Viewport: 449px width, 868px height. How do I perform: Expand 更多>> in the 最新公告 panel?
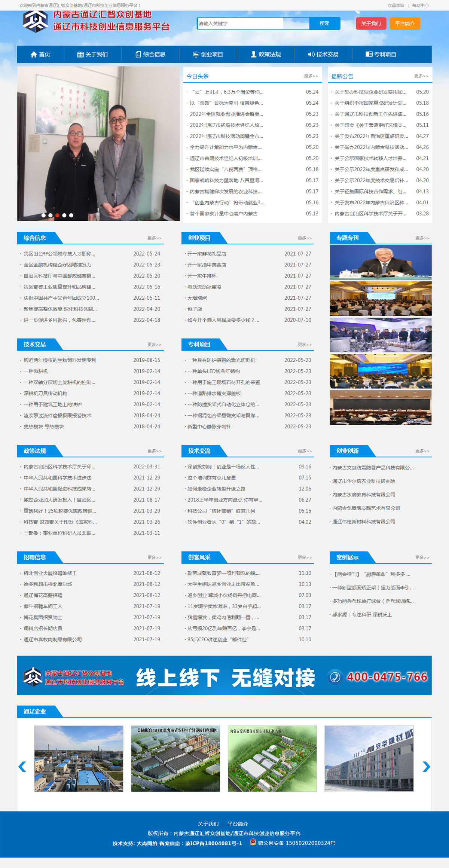pos(421,76)
